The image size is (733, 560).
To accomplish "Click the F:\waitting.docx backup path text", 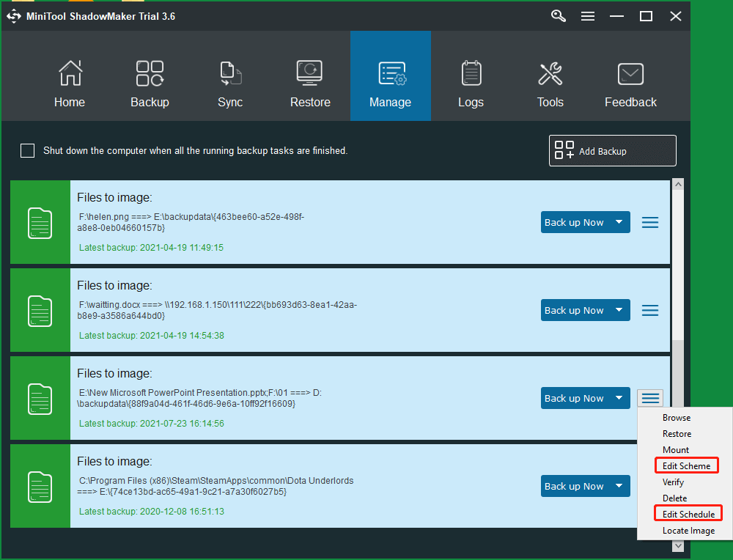I will (x=217, y=310).
